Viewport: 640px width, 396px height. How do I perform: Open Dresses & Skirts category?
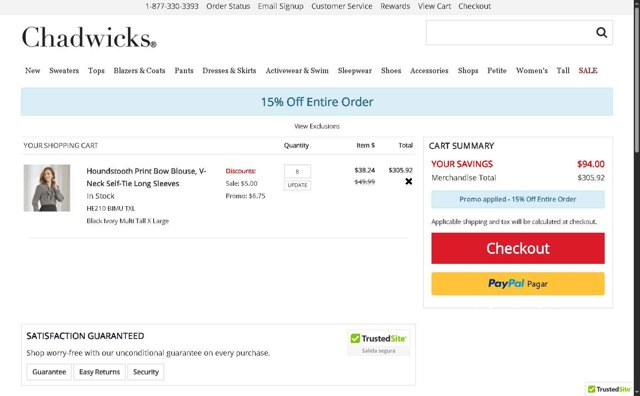tap(229, 71)
